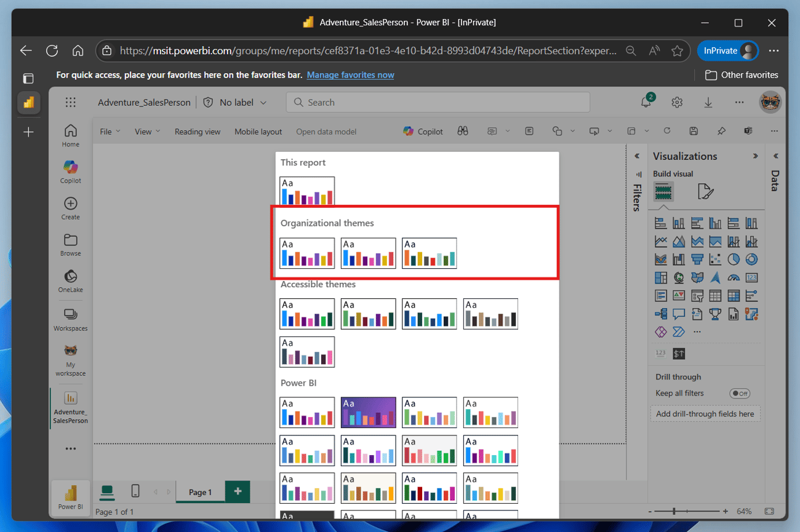Click the notifications bell icon
800x532 pixels.
(x=646, y=102)
